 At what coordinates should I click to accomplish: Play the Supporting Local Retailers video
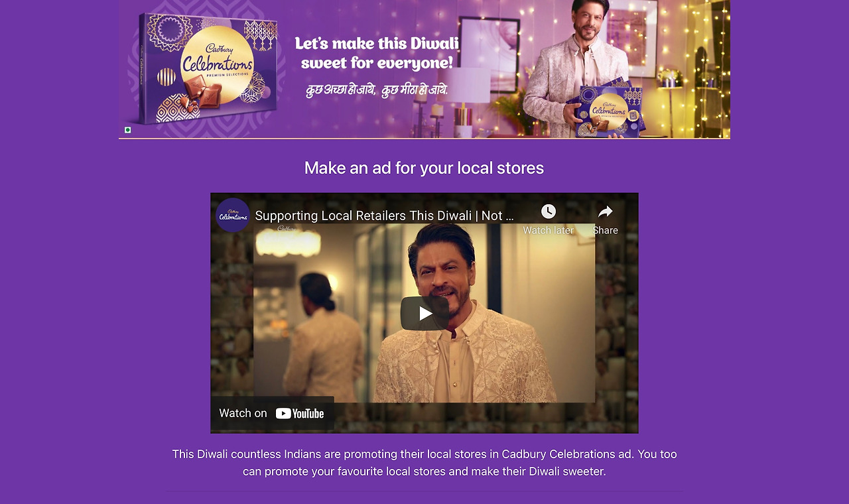click(424, 313)
